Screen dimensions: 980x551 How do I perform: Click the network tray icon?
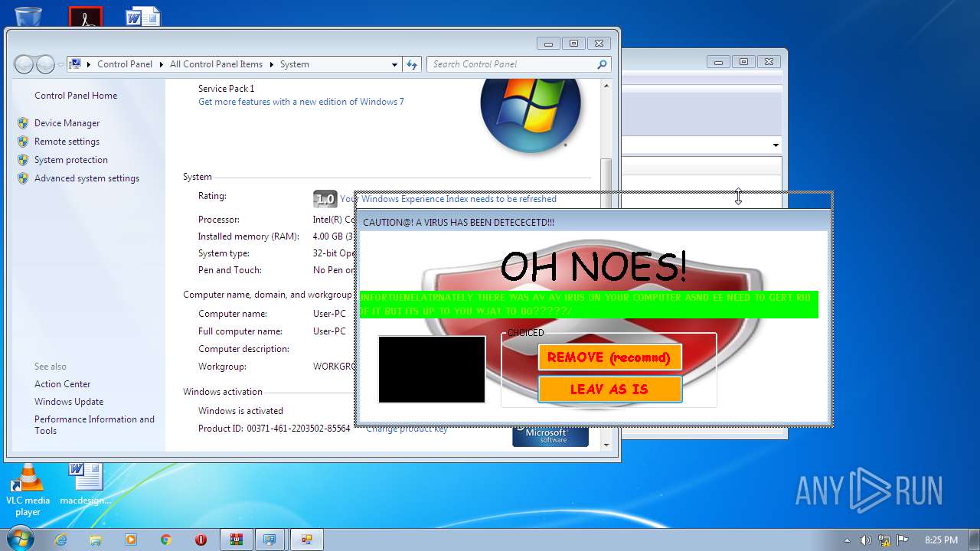tap(884, 540)
